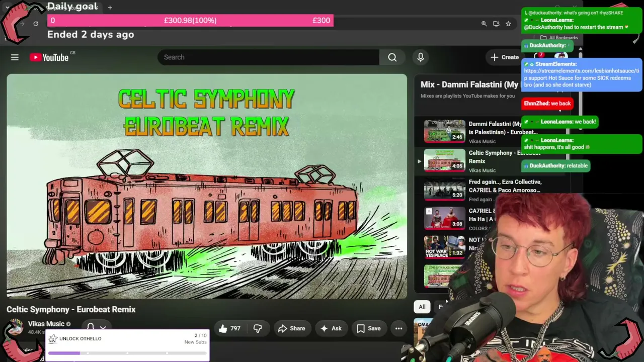This screenshot has width=644, height=362.
Task: Click the 797 like count
Action: pyautogui.click(x=235, y=328)
